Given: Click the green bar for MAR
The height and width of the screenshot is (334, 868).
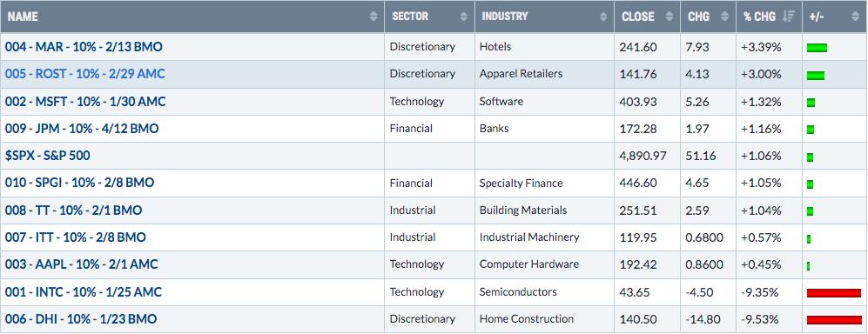Looking at the screenshot, I should point(818,48).
